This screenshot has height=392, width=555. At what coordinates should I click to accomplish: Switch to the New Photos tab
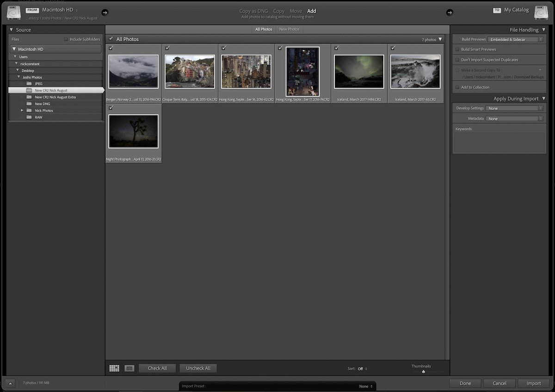coord(289,29)
